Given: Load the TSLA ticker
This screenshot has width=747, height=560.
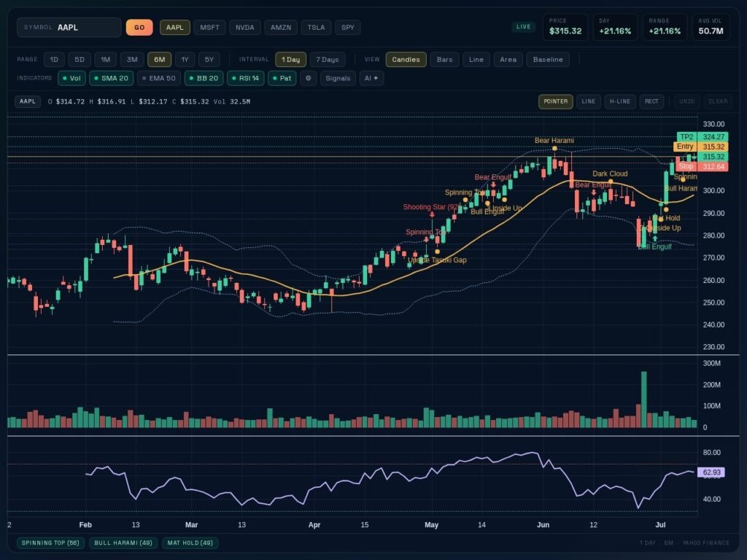Looking at the screenshot, I should (316, 28).
